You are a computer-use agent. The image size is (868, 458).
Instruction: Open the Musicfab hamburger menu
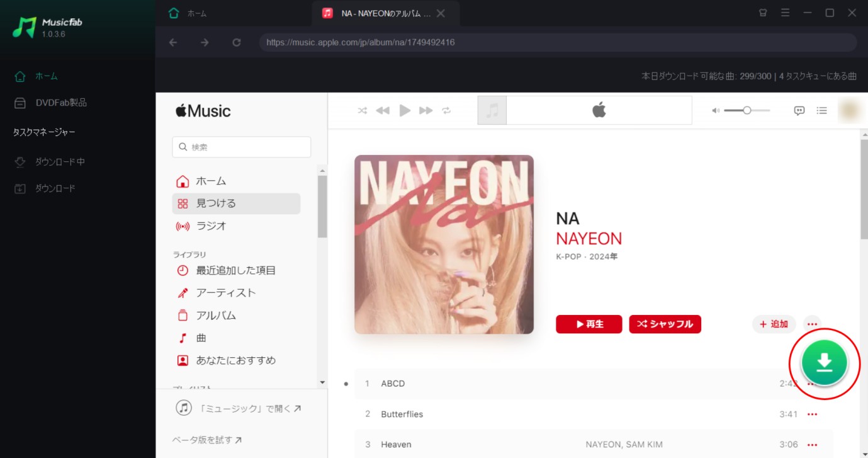785,13
